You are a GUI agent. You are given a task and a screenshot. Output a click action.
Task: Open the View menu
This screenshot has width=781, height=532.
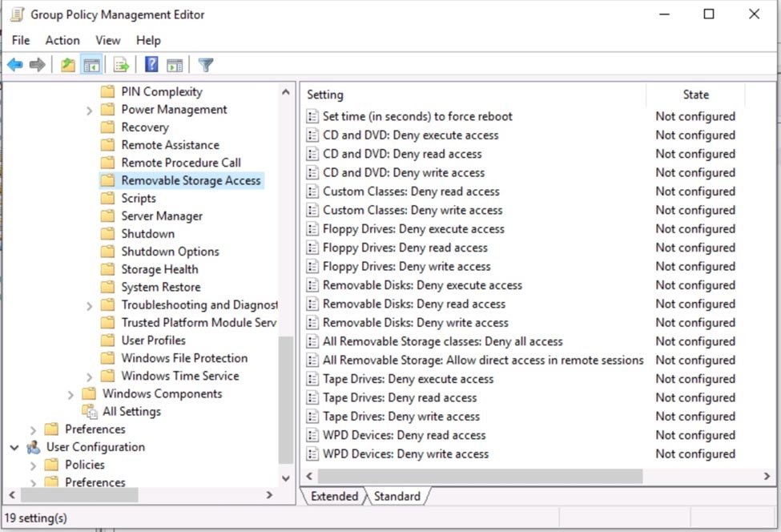(x=107, y=40)
